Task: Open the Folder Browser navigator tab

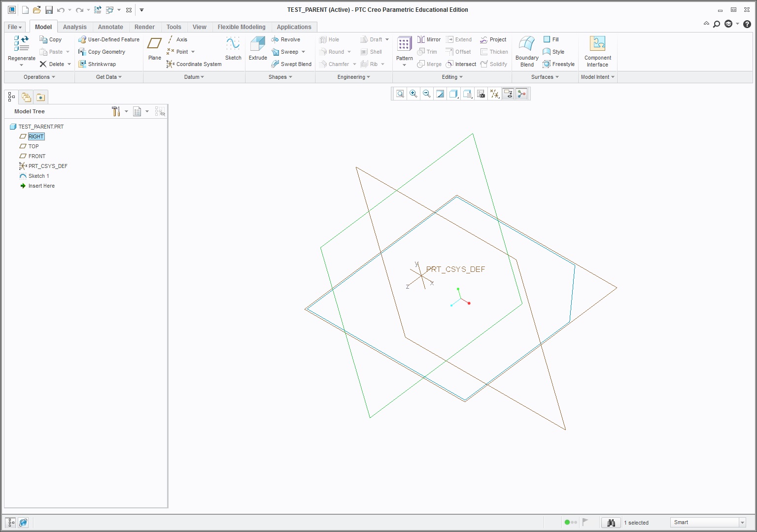Action: pos(26,97)
